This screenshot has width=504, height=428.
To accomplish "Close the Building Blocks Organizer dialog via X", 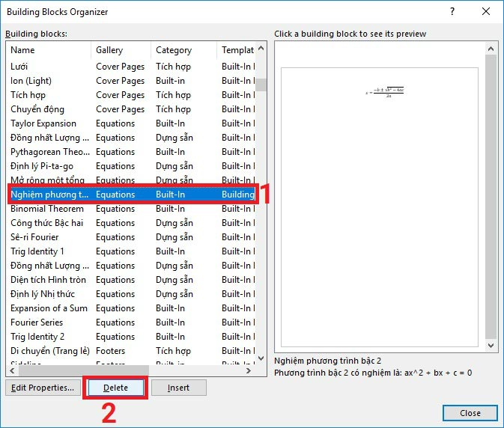I will pyautogui.click(x=486, y=13).
